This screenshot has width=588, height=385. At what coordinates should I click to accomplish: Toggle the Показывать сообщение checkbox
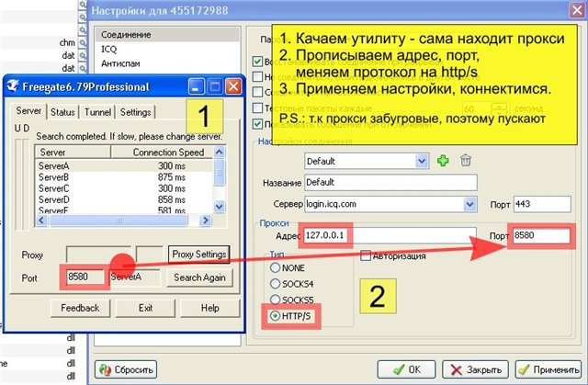point(257,124)
